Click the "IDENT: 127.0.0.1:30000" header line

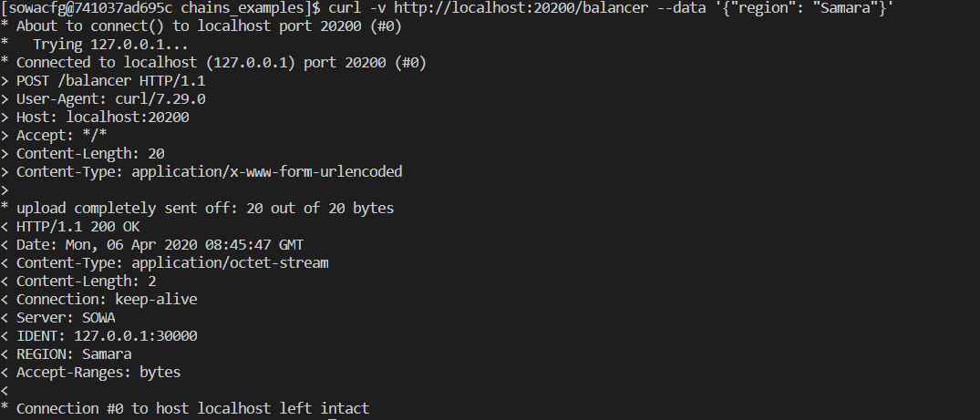pyautogui.click(x=107, y=336)
